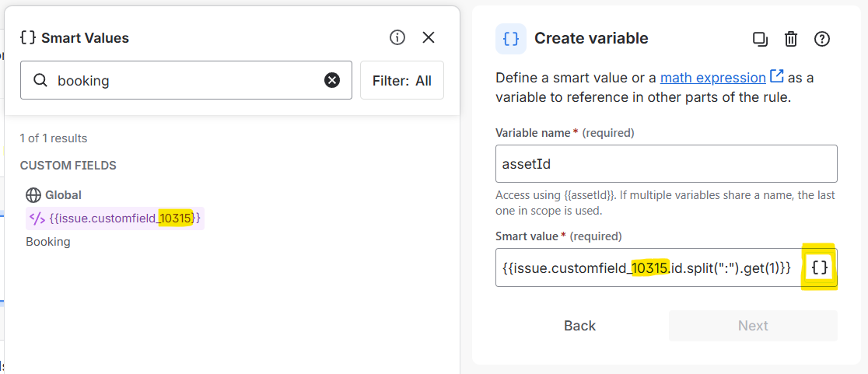
Task: Click the Booking field name label
Action: pyautogui.click(x=48, y=242)
